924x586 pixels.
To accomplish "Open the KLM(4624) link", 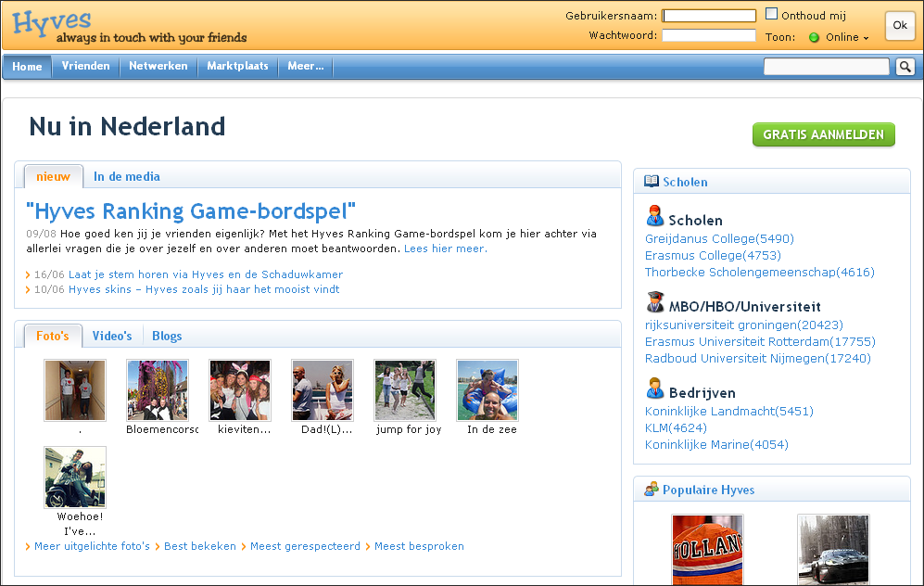I will point(676,428).
